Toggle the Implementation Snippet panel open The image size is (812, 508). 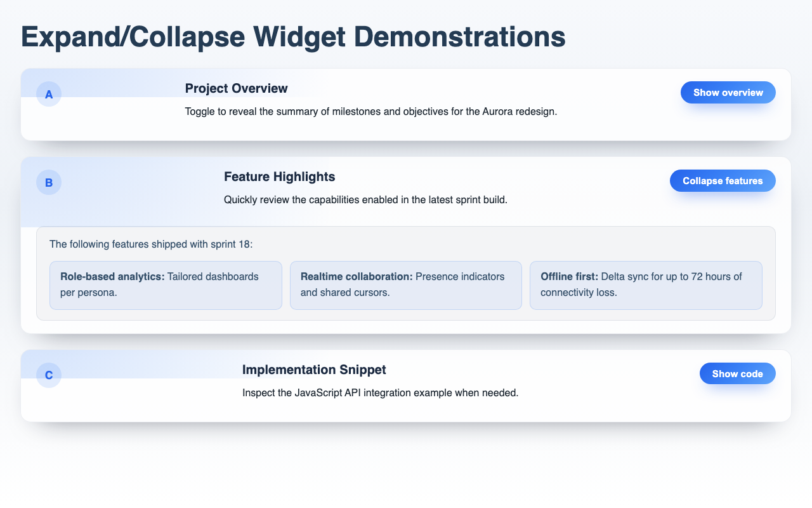(737, 373)
